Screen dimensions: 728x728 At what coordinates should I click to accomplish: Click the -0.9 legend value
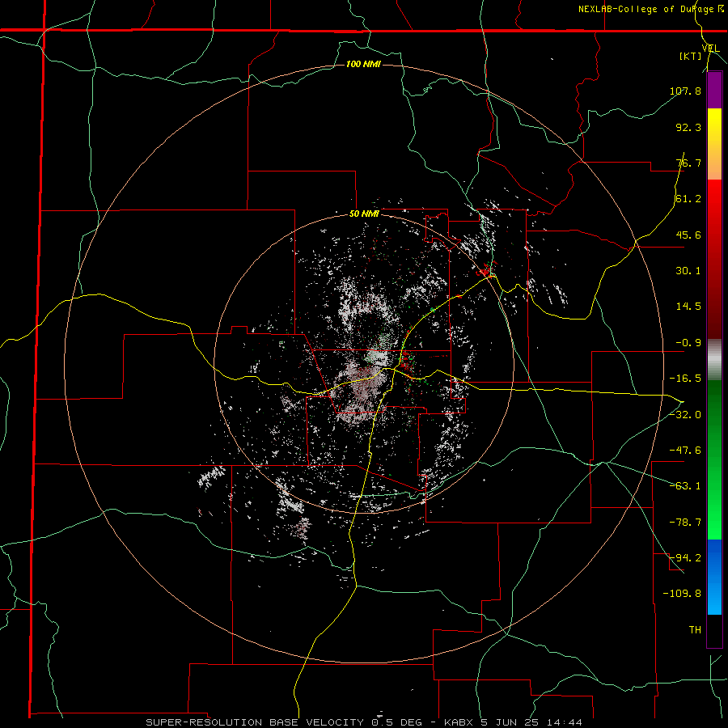(x=688, y=343)
